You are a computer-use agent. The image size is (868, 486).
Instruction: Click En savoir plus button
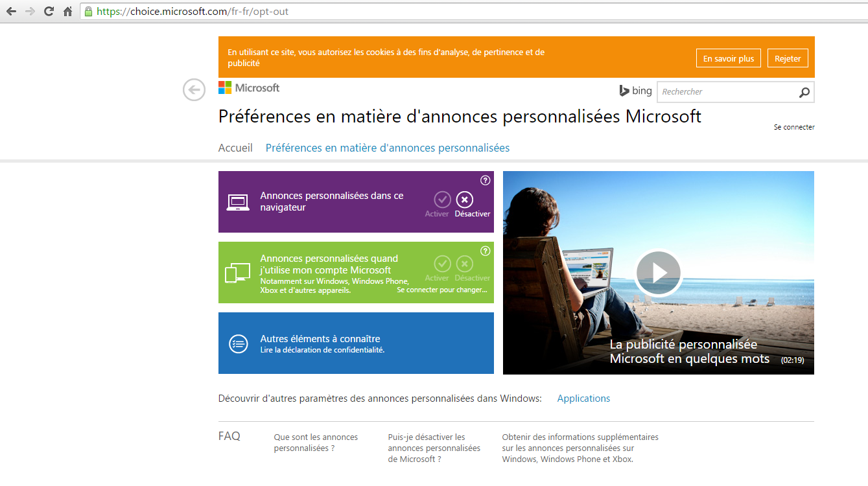tap(729, 58)
